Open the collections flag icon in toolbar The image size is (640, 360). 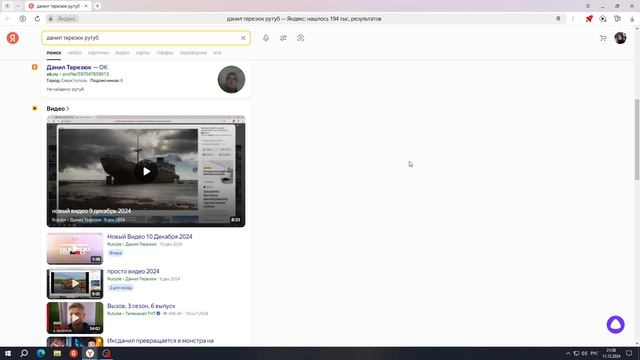pyautogui.click(x=617, y=19)
